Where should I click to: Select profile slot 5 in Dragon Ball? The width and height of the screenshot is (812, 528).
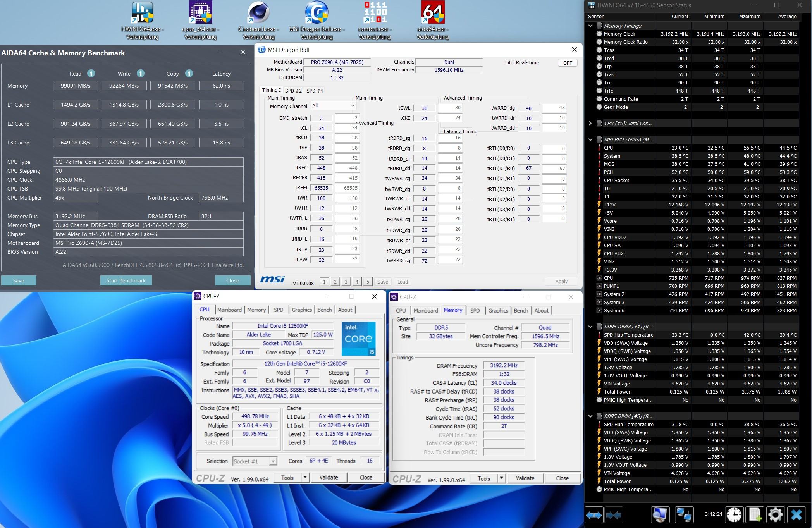tap(368, 282)
